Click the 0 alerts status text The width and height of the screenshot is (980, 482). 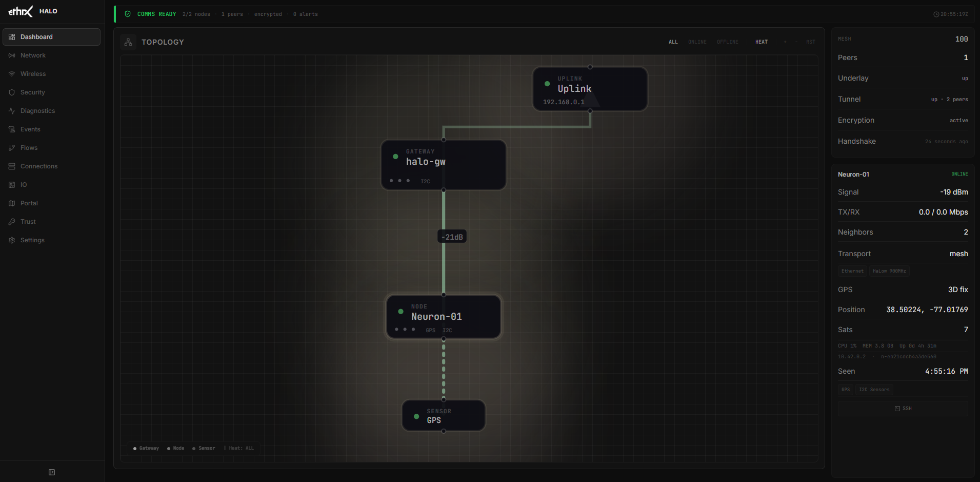[306, 14]
